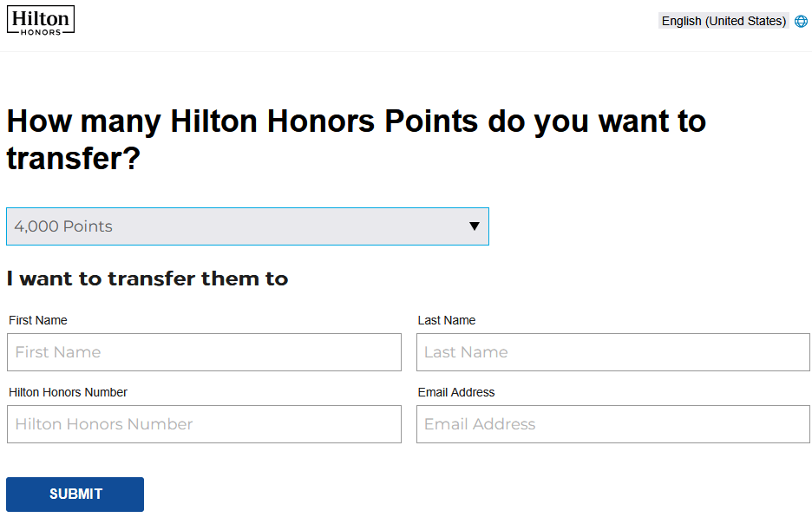Click the "How many Hilton Honors Points" heading line

point(356,121)
